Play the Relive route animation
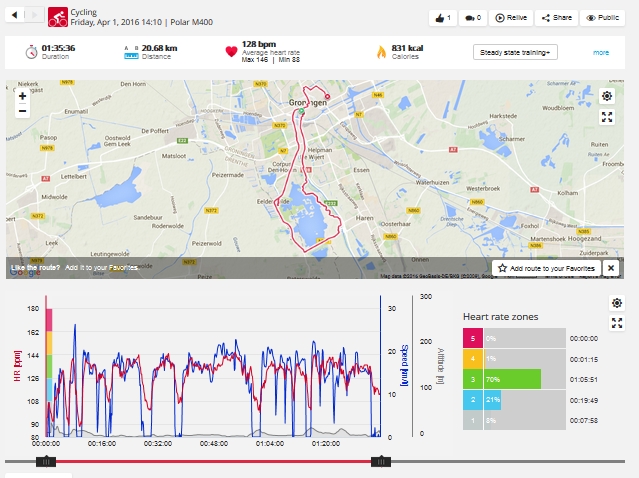 click(511, 18)
